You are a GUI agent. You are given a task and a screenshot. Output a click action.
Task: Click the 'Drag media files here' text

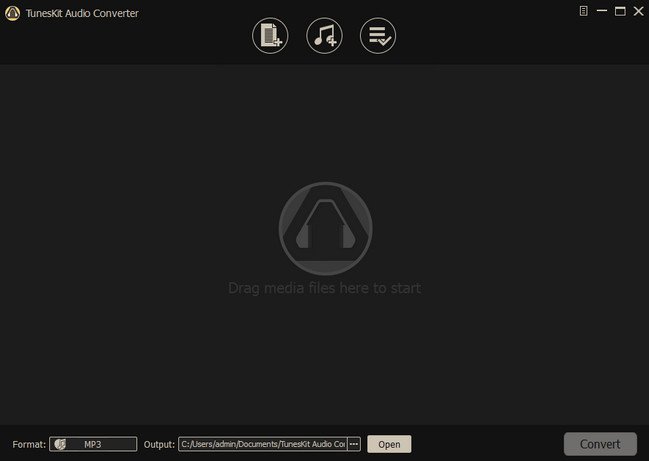(324, 288)
